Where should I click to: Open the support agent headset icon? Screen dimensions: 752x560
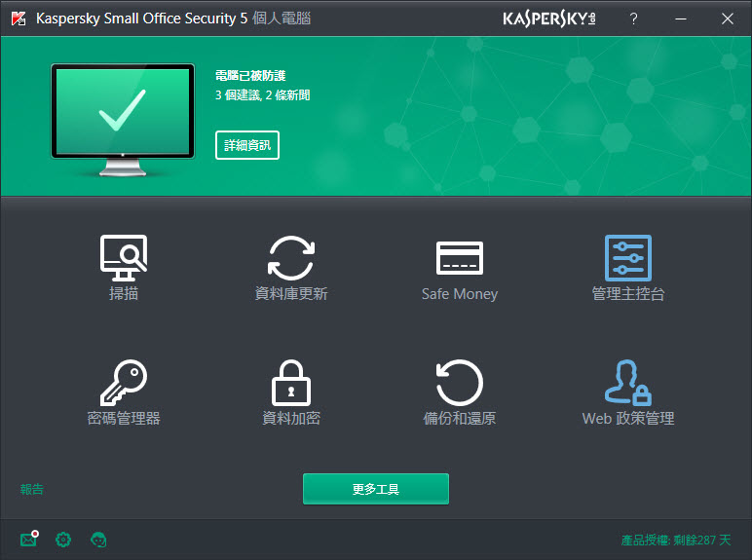coord(98,540)
